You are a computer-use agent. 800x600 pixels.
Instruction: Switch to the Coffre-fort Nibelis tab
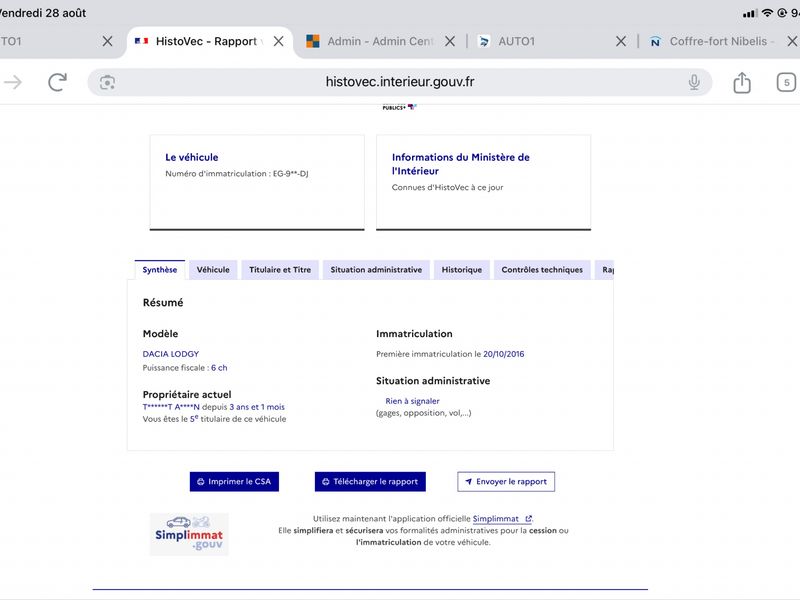[712, 41]
